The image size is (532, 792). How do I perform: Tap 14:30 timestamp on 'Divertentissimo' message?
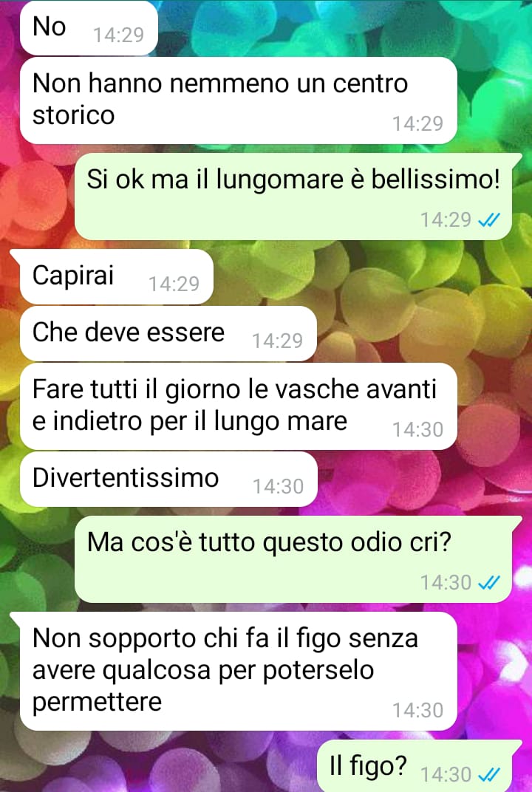[x=278, y=486]
